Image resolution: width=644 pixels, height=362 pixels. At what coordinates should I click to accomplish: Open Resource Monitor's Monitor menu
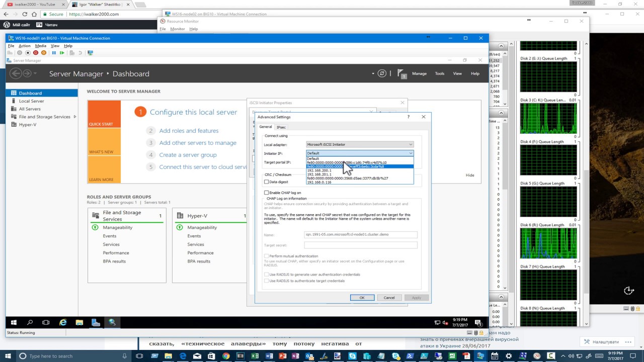(x=178, y=29)
